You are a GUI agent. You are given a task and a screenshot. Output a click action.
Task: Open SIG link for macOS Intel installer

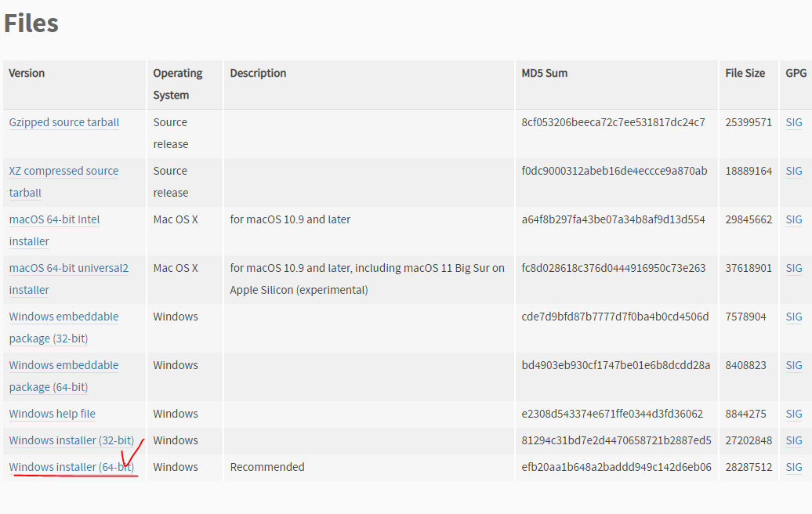pyautogui.click(x=793, y=220)
